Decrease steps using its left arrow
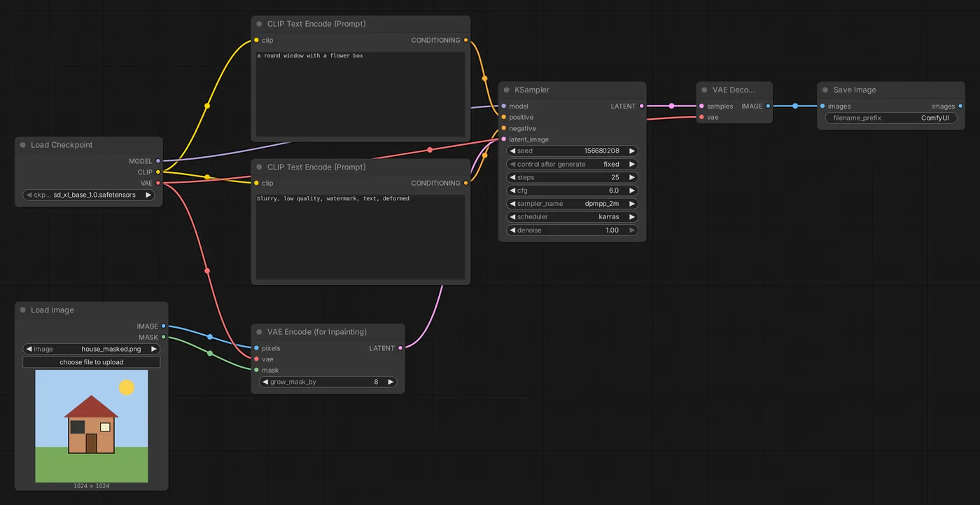980x505 pixels. click(512, 177)
